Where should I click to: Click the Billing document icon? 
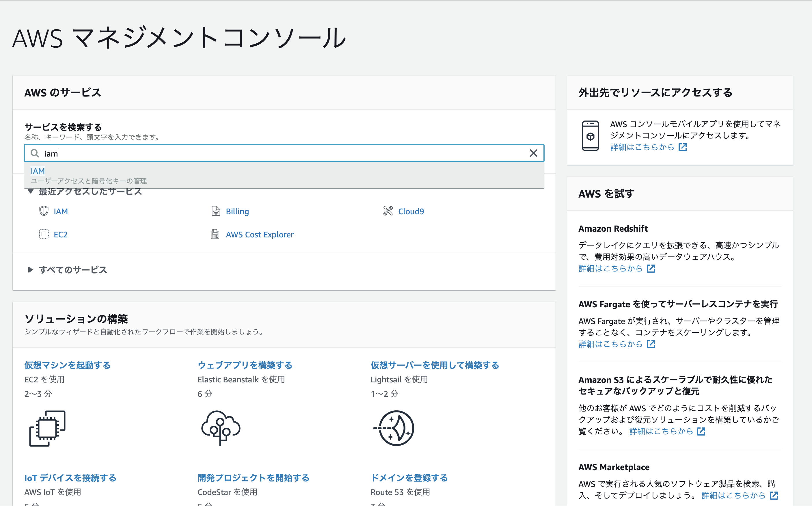click(x=216, y=211)
